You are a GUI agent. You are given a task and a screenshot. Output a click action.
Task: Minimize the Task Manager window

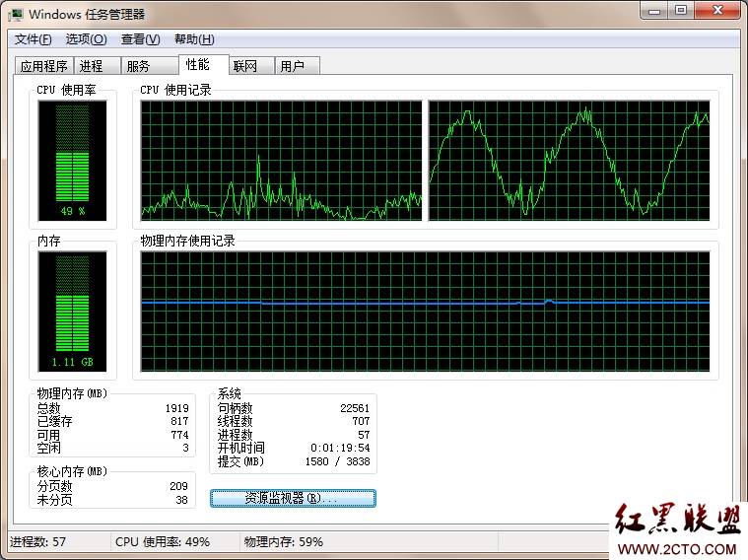pyautogui.click(x=654, y=11)
